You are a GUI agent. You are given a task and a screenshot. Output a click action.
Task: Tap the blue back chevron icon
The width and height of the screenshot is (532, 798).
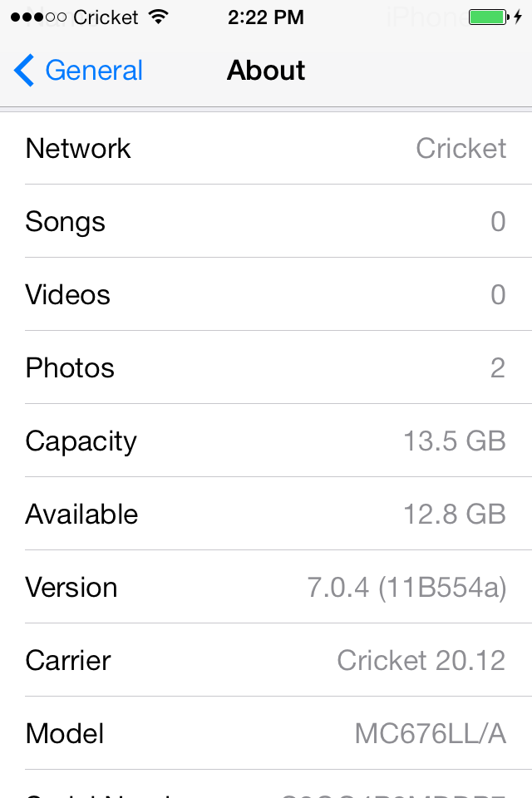[x=24, y=71]
